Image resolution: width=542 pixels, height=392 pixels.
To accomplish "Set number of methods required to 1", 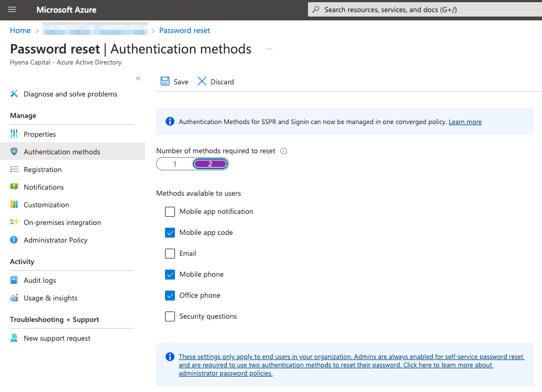I will (175, 164).
